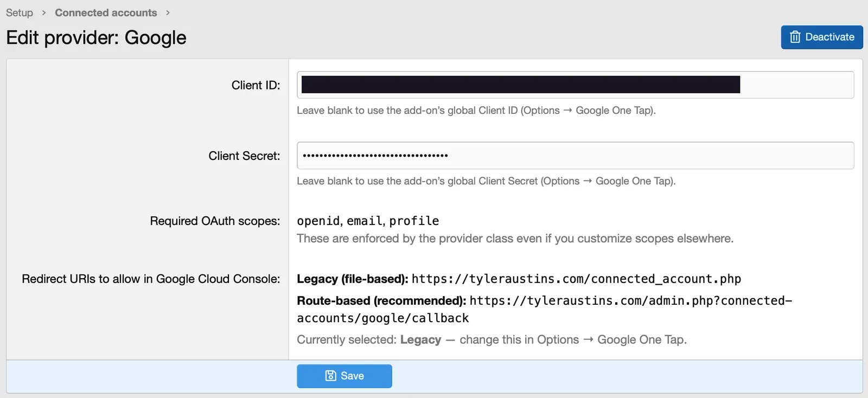
Task: Click the "Edit provider: Google" heading
Action: click(x=96, y=37)
